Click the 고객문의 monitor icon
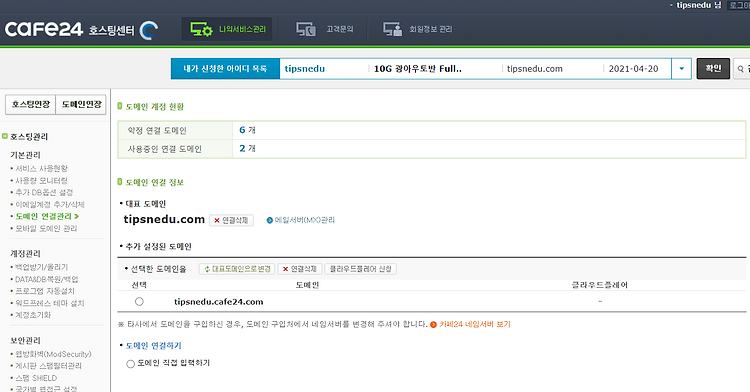 [x=306, y=29]
